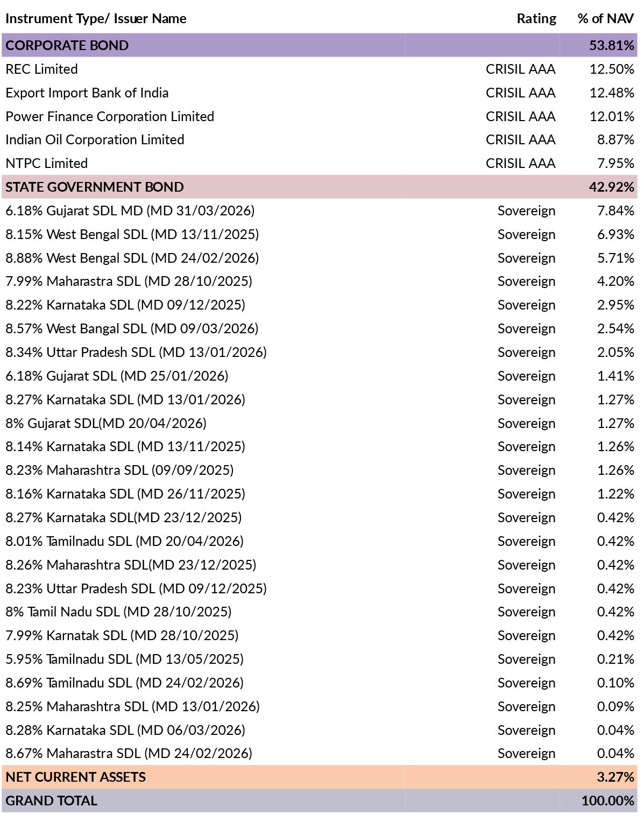Click the % of NAV column header

[x=606, y=18]
